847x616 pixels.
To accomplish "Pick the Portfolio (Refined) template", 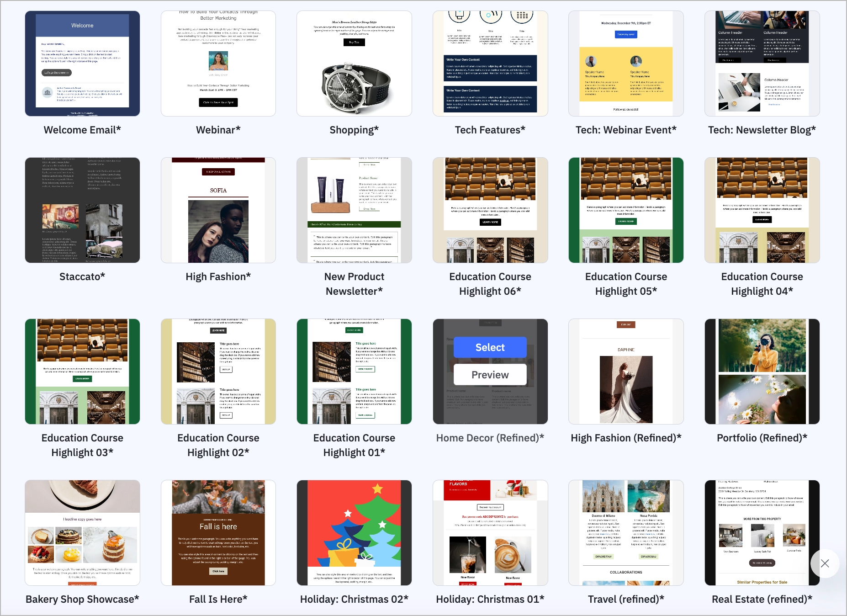I will (x=761, y=371).
